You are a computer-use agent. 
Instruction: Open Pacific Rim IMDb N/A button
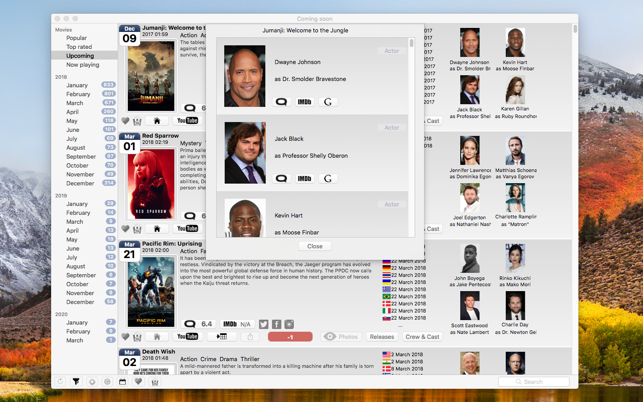[237, 324]
